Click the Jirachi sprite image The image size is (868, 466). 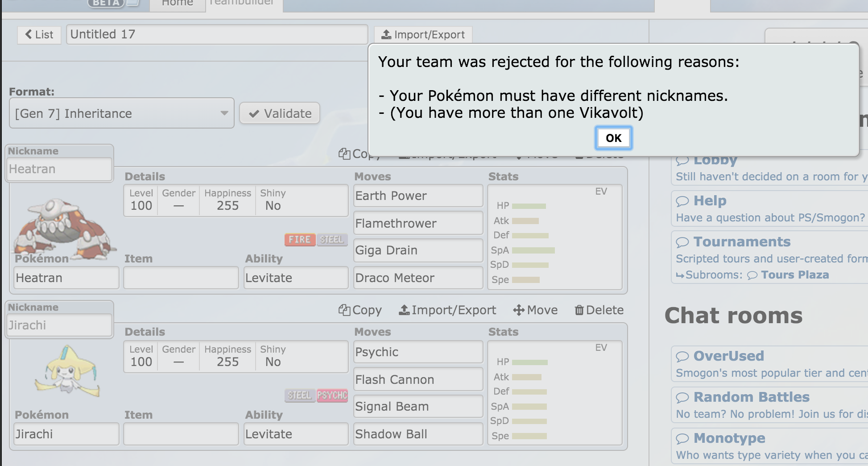pos(67,370)
